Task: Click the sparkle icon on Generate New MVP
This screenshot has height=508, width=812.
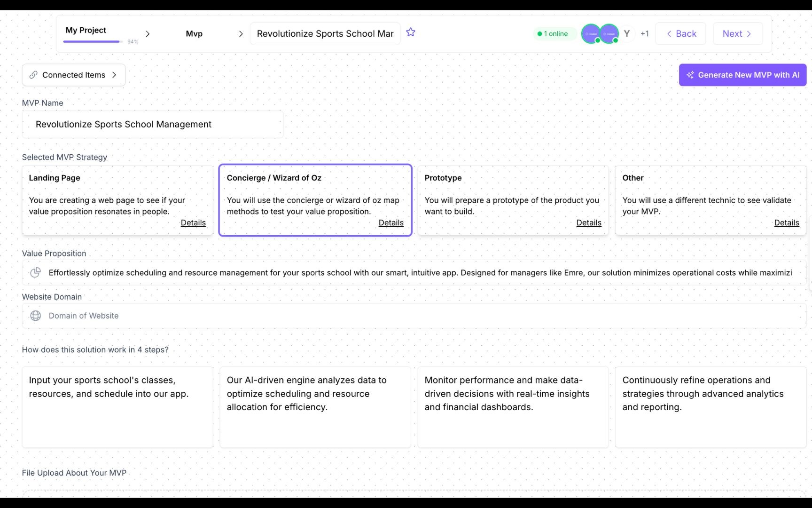Action: (x=690, y=74)
